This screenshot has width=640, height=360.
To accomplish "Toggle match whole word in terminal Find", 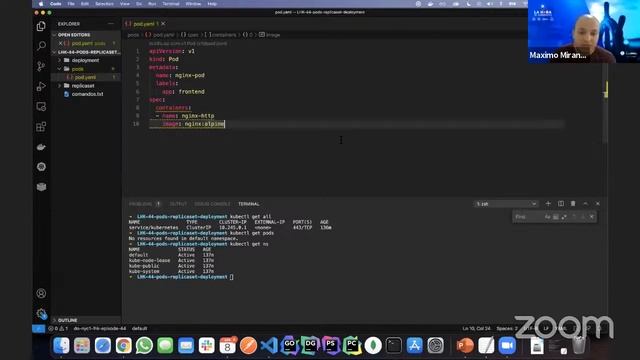I will (556, 217).
